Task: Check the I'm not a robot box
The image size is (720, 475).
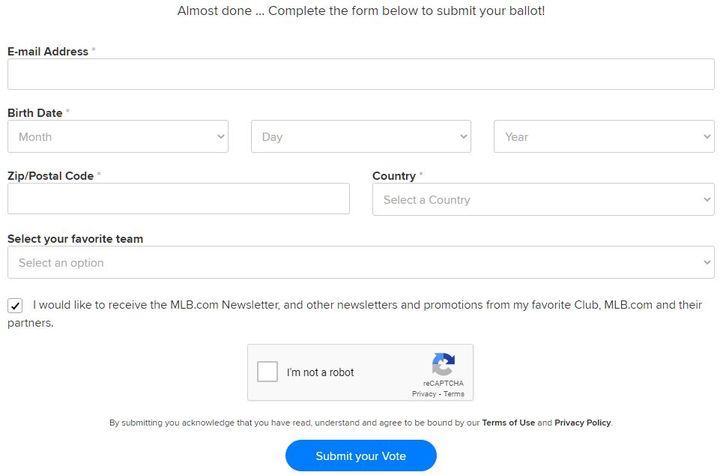Action: pyautogui.click(x=268, y=372)
